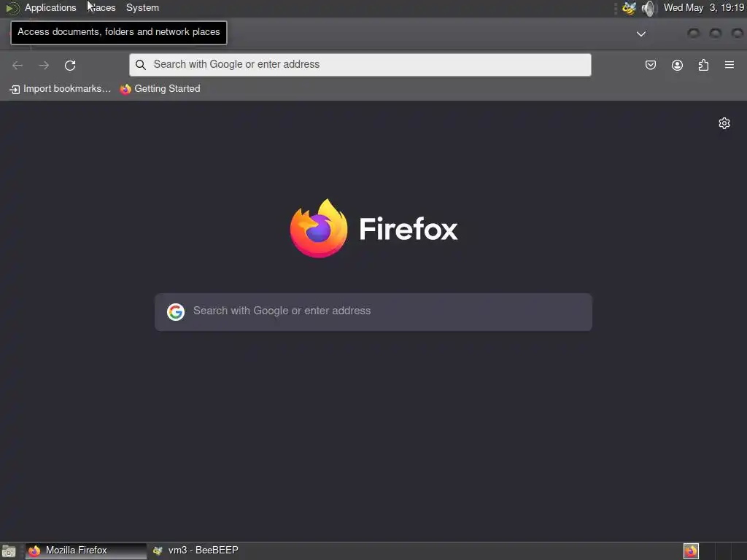
Task: Focus the address bar search field
Action: click(x=360, y=65)
